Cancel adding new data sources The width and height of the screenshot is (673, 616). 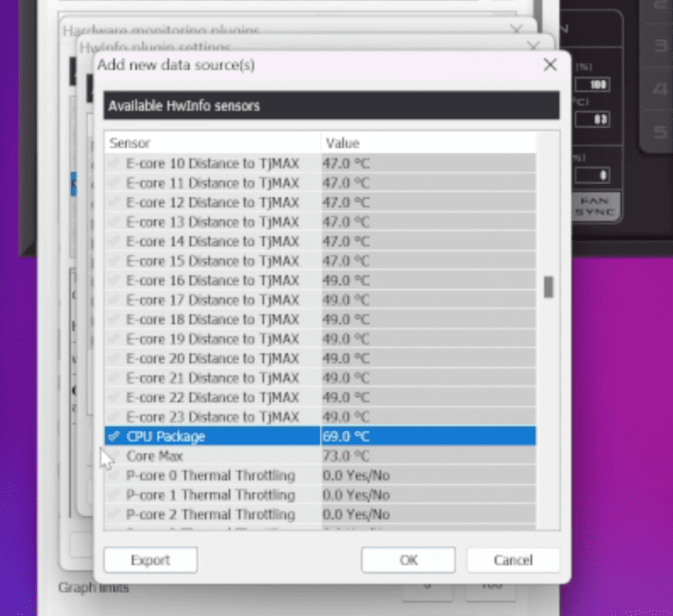click(514, 560)
